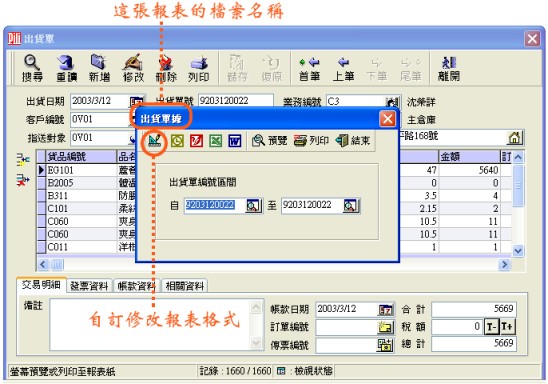
Task: Open the custom report format editor icon
Action: [x=154, y=140]
